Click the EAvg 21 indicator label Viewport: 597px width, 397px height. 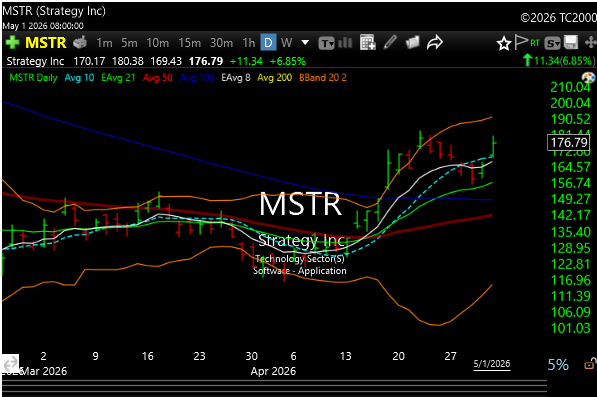tap(118, 78)
